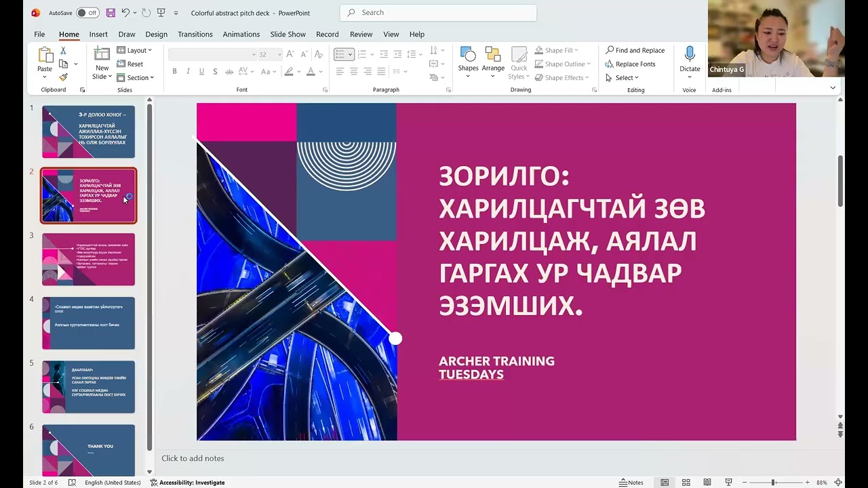Increase list indent level icon
Viewport: 868px width, 488px height.
pos(398,54)
